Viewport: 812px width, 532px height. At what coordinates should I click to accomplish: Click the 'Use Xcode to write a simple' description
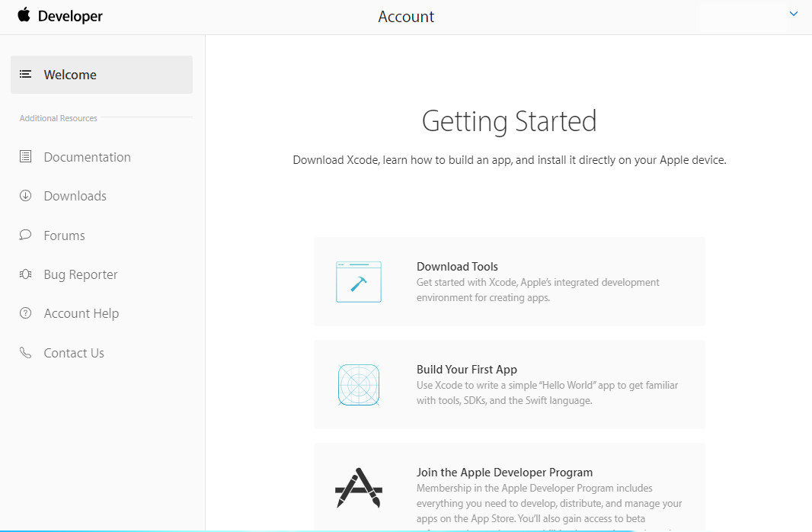548,393
